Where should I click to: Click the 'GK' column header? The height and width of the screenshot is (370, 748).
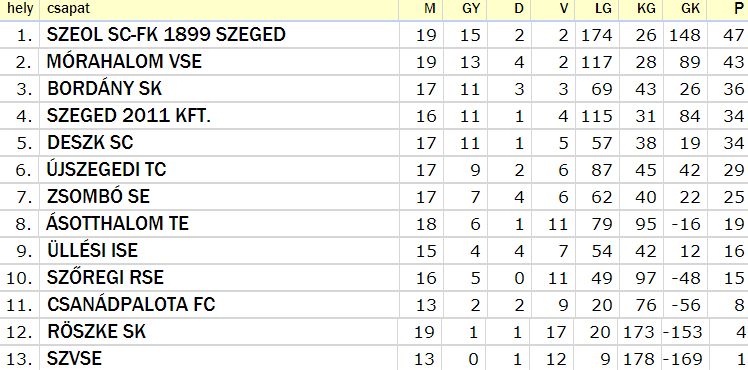coord(691,10)
